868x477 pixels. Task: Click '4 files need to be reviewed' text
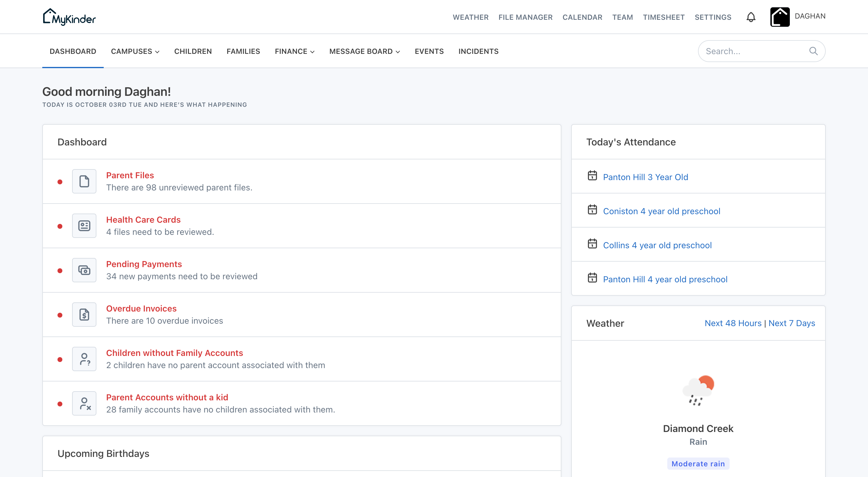160,232
